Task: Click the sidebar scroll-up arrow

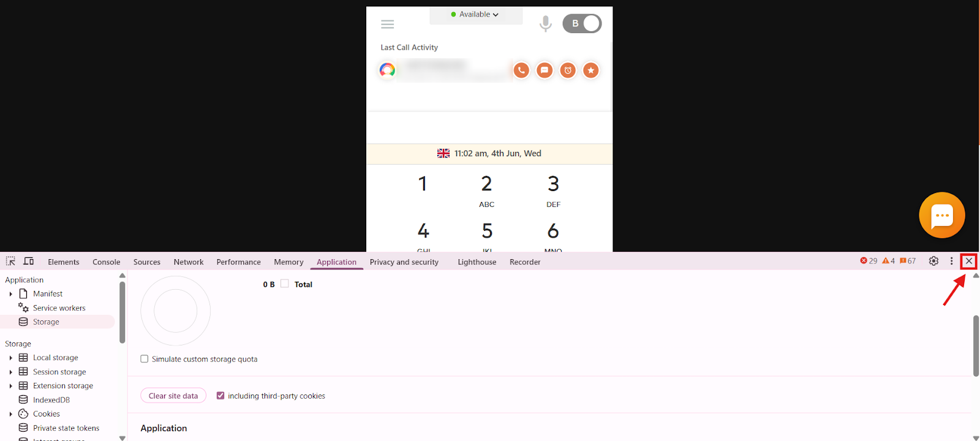Action: coord(123,276)
